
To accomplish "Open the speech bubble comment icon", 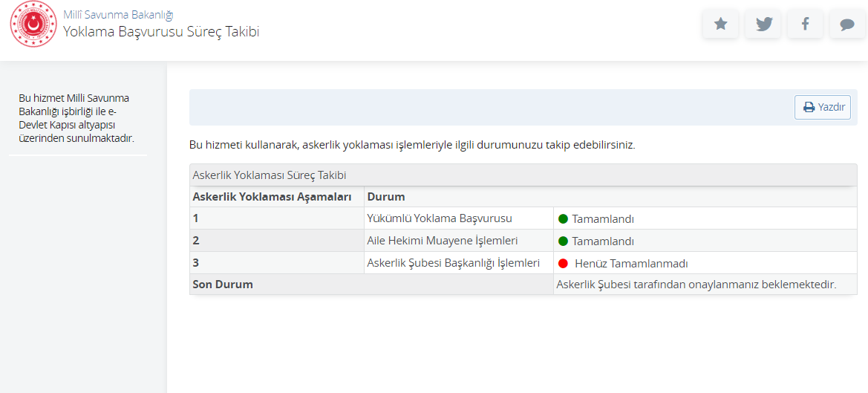I will tap(847, 24).
